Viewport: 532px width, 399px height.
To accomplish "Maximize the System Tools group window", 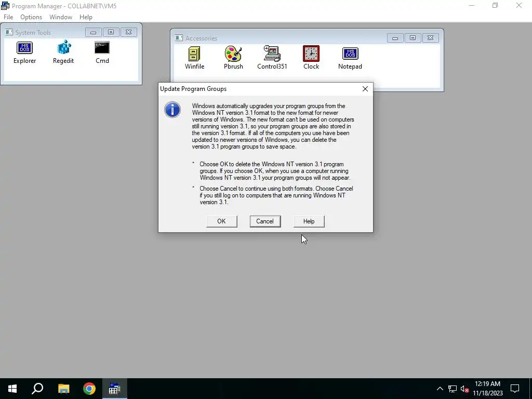I will pyautogui.click(x=111, y=32).
